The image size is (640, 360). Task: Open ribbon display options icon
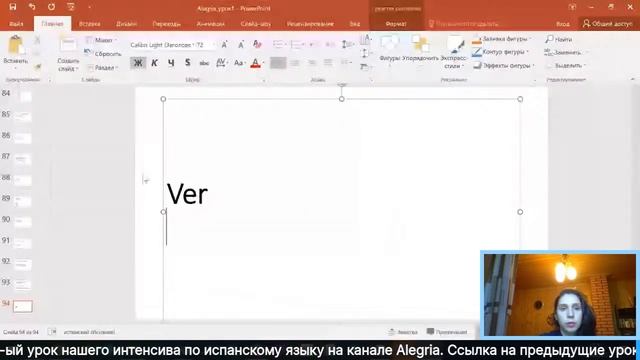pyautogui.click(x=572, y=7)
